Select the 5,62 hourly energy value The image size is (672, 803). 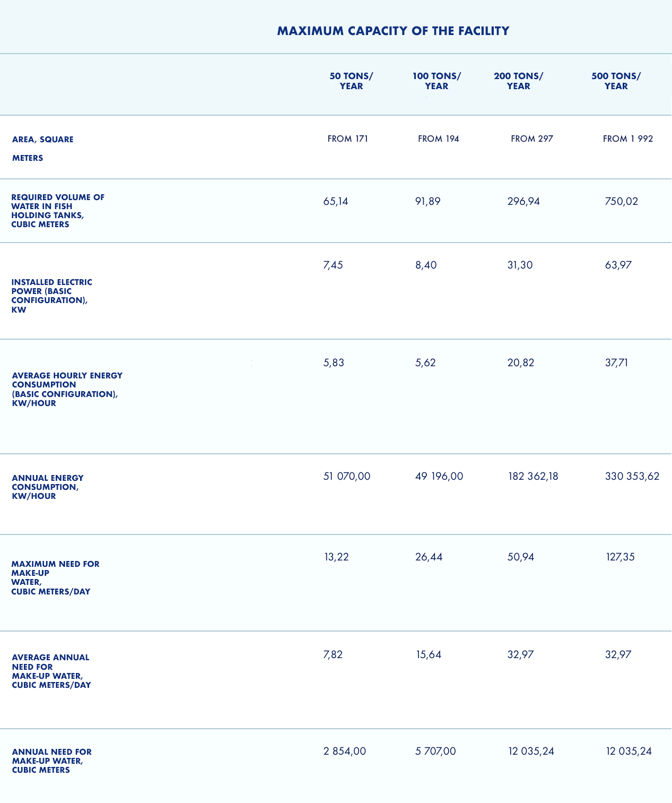425,363
